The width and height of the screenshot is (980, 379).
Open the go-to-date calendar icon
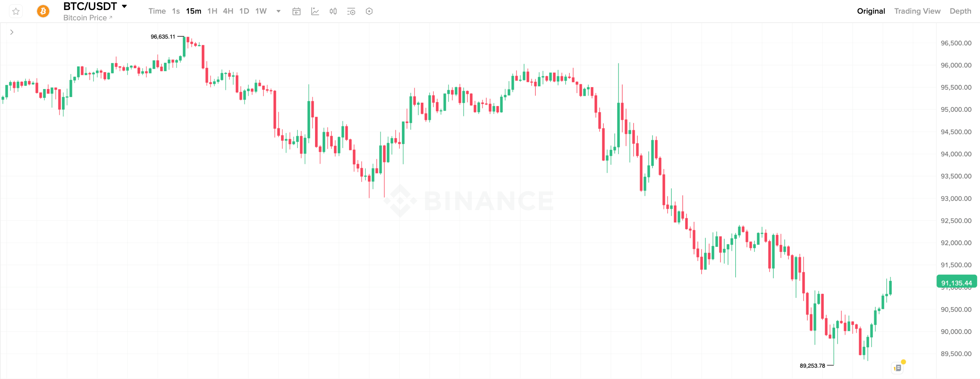(x=296, y=11)
